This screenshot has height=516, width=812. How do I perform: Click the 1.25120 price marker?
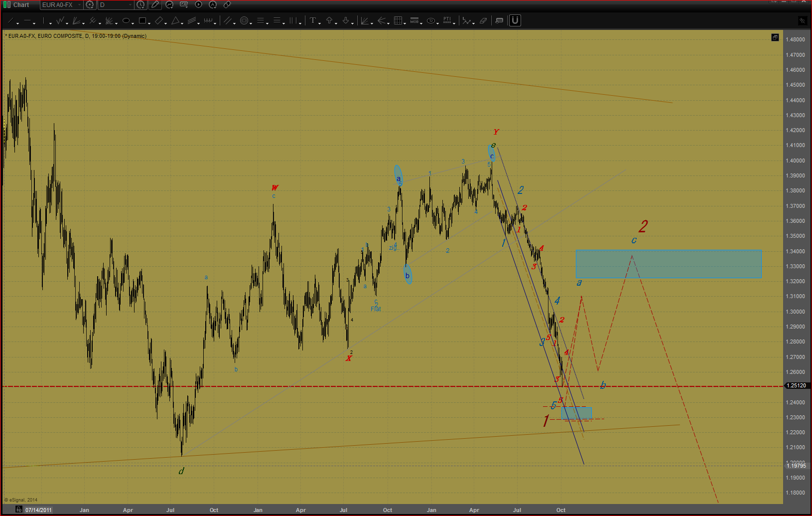coord(798,385)
